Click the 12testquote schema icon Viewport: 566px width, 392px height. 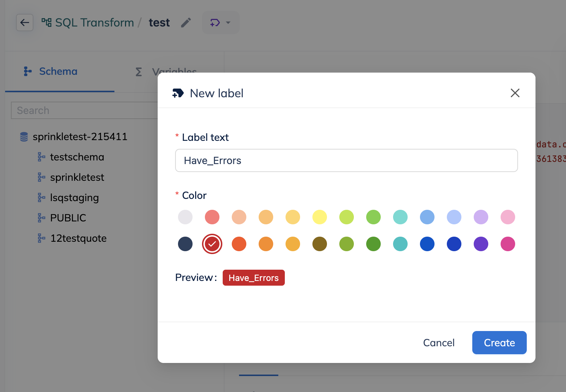click(x=41, y=238)
